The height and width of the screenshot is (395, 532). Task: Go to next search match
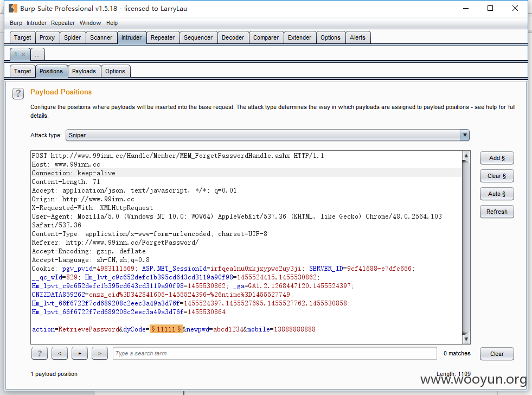[100, 353]
